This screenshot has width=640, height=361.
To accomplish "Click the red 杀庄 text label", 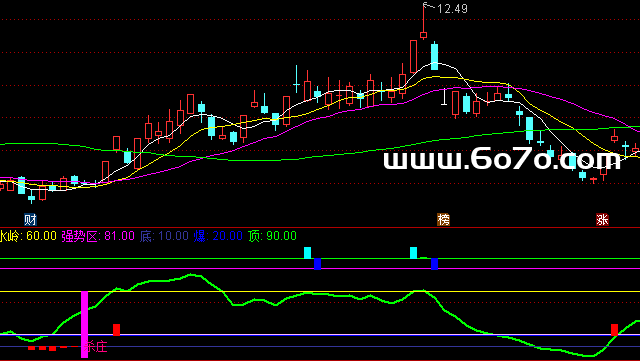I will point(96,347).
